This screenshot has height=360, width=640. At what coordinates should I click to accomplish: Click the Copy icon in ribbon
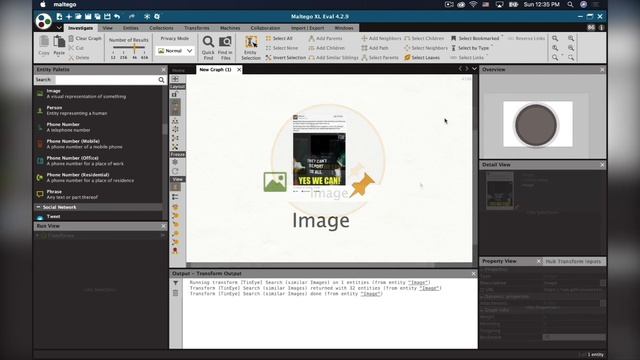tap(44, 42)
